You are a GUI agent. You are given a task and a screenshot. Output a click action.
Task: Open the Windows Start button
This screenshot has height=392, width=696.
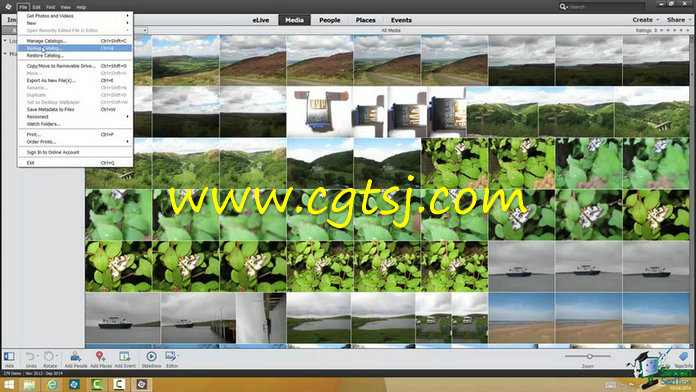click(x=9, y=384)
